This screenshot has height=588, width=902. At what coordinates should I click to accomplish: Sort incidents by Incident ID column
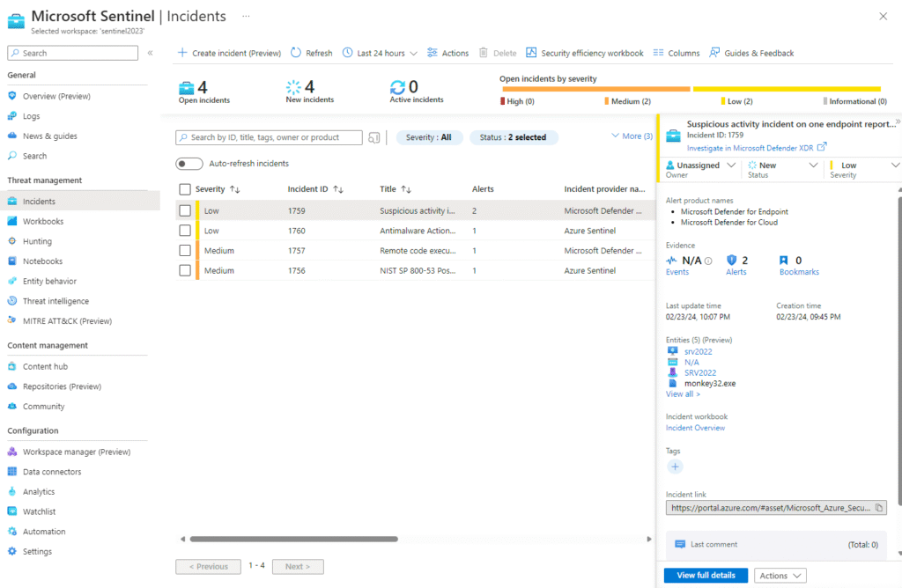click(x=315, y=189)
